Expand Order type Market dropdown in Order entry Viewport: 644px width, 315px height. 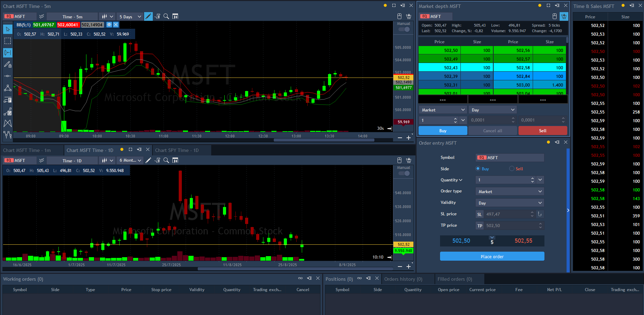(510, 191)
